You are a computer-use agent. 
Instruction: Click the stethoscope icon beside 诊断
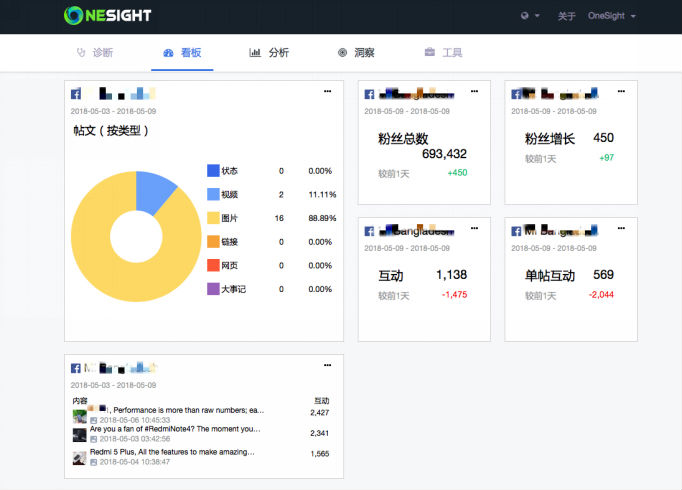pyautogui.click(x=81, y=53)
